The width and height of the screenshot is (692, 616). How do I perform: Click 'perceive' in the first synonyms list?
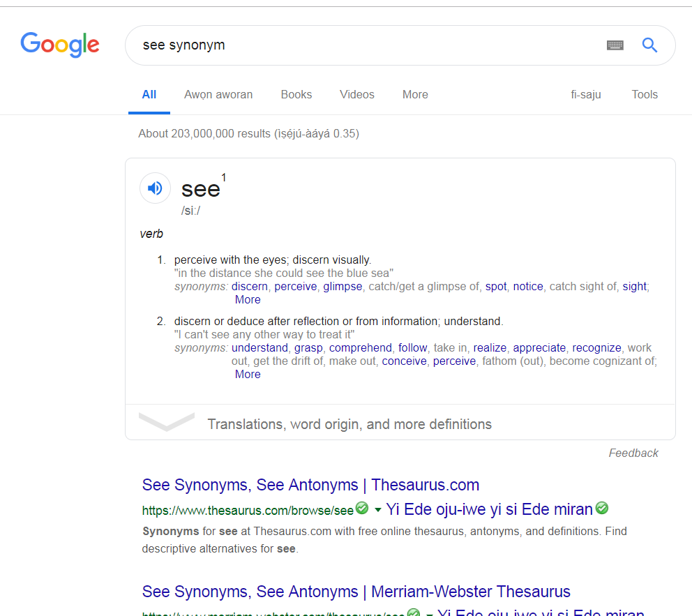point(296,287)
